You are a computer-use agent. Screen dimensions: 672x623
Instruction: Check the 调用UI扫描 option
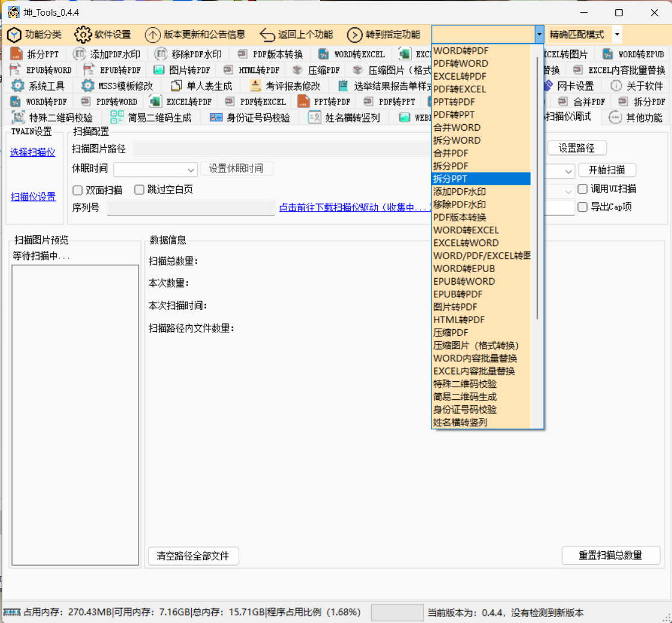coord(582,189)
